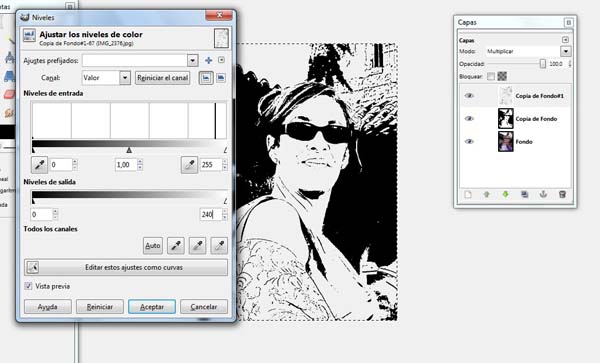Toggle visibility of Copia de Fondo#1 layer
The height and width of the screenshot is (363, 600).
[469, 96]
